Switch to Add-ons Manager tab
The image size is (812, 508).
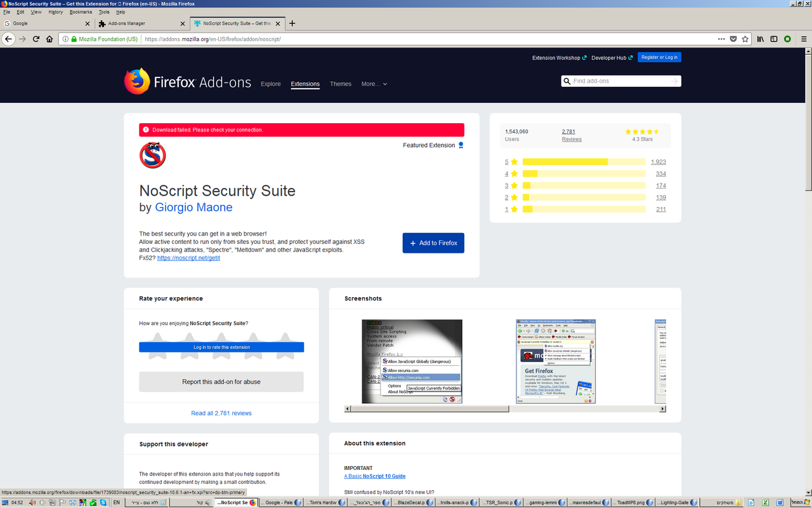coord(143,23)
